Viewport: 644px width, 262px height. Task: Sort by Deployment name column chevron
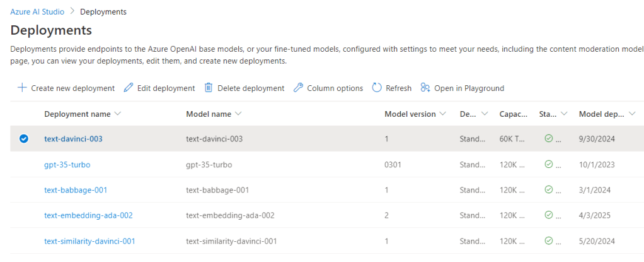coord(118,114)
